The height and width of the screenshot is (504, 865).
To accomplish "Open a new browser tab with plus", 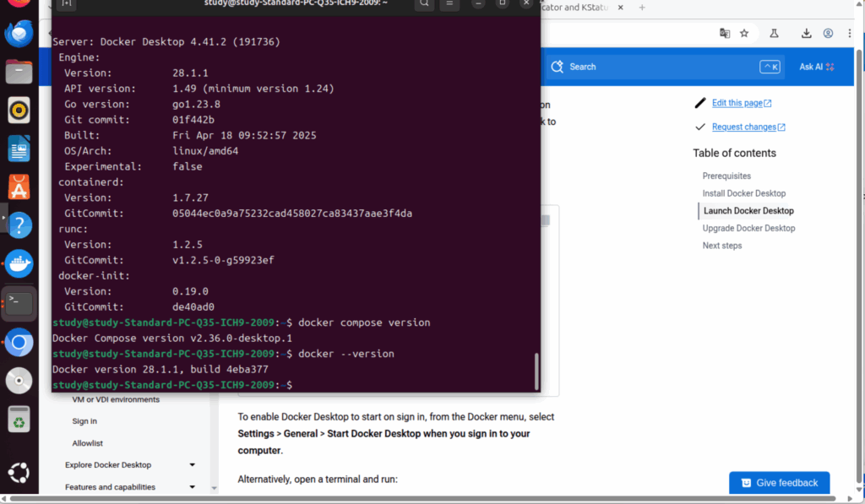I will click(642, 8).
